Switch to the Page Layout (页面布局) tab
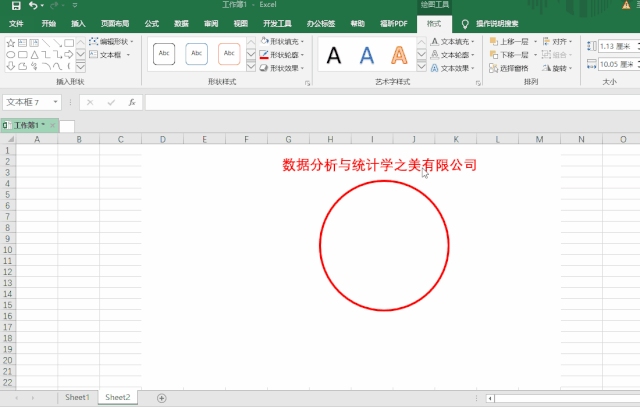Viewport: 640px width, 407px height. click(x=115, y=24)
